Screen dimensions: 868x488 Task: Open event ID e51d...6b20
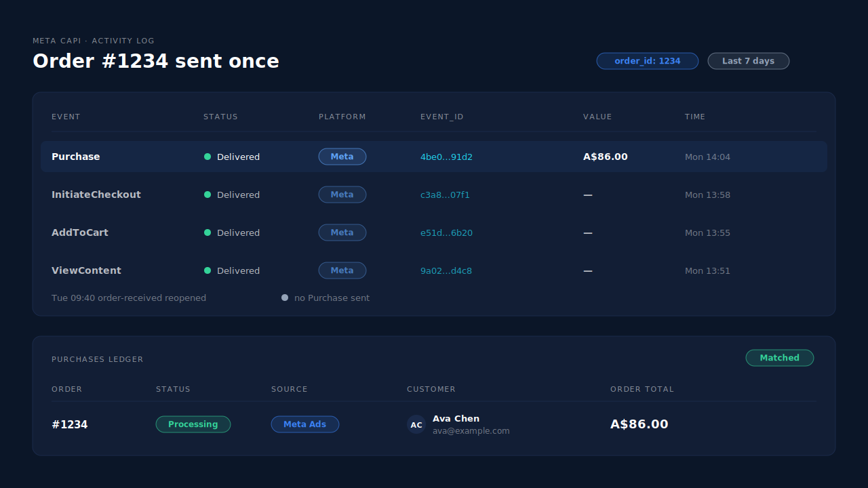pyautogui.click(x=446, y=232)
